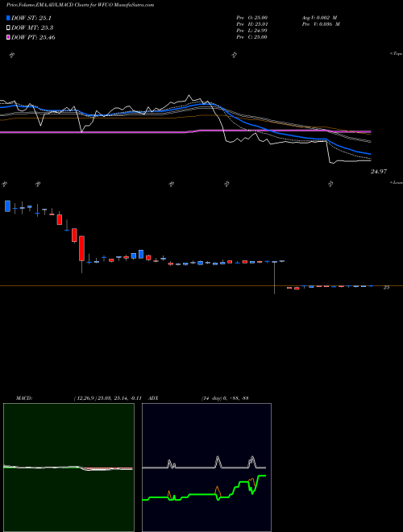Click inside the dark blue ADX indicator panel
Viewport: 403px width, 532px height.
(206, 468)
